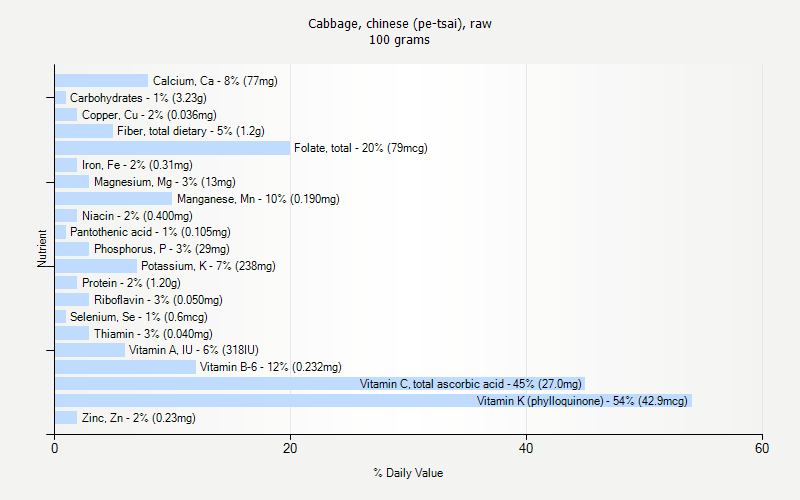Click the Vitamin A, IU bar
The width and height of the screenshot is (800, 500).
coord(90,350)
